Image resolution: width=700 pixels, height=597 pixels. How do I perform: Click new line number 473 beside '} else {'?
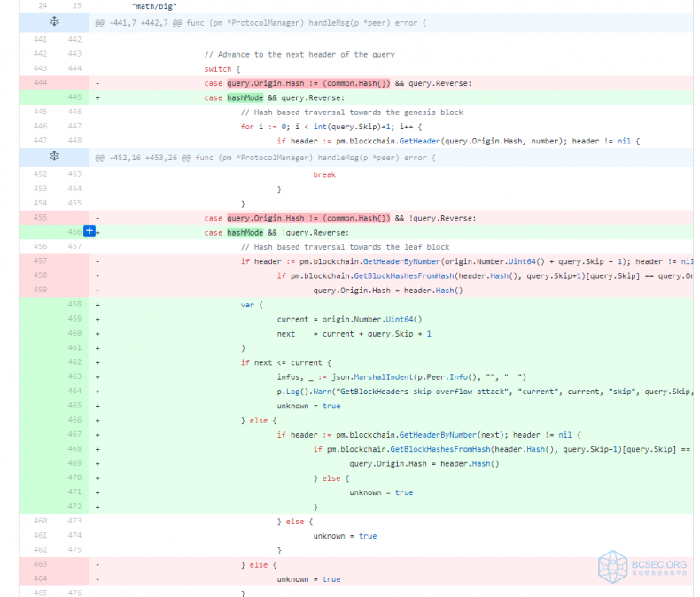click(x=74, y=521)
